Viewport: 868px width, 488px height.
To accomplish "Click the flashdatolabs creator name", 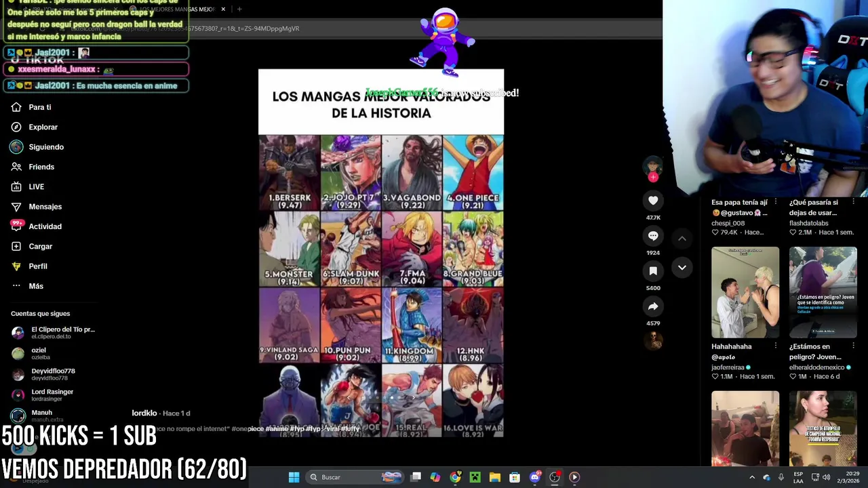I will tap(808, 223).
